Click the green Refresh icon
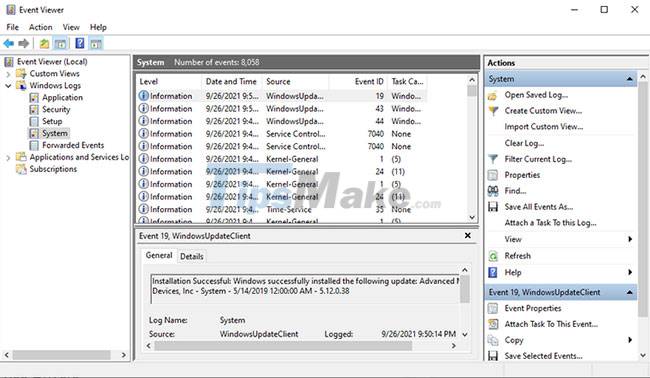Screen dimensions: 650x378 493,256
